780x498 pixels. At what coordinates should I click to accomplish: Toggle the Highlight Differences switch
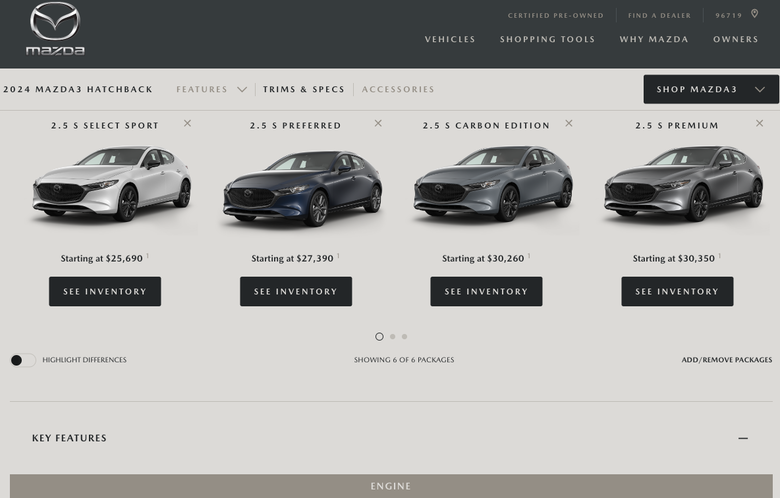coord(23,360)
